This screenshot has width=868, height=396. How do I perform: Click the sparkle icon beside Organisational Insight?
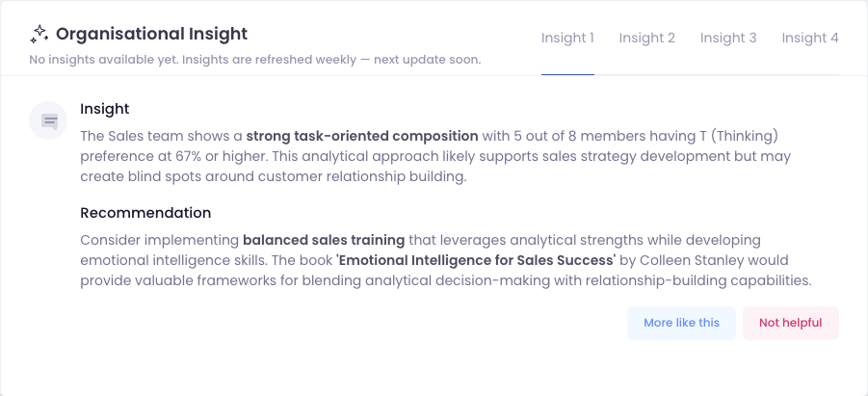[x=39, y=35]
